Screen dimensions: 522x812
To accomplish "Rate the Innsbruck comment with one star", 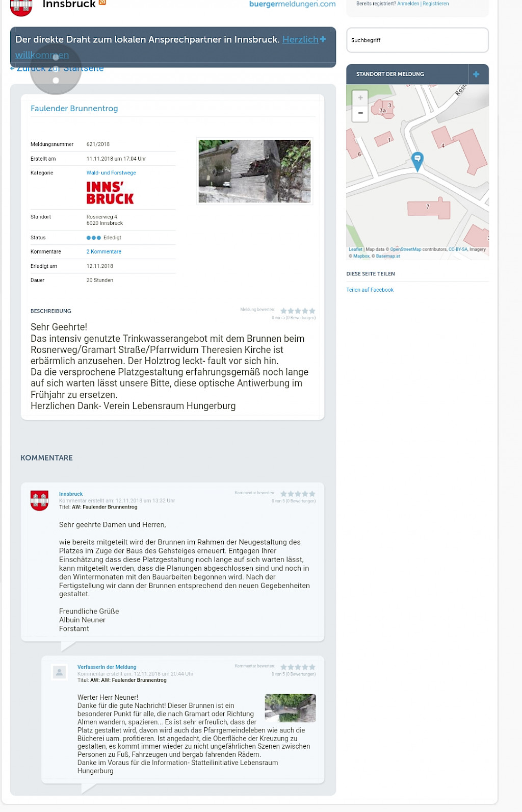I will [283, 494].
